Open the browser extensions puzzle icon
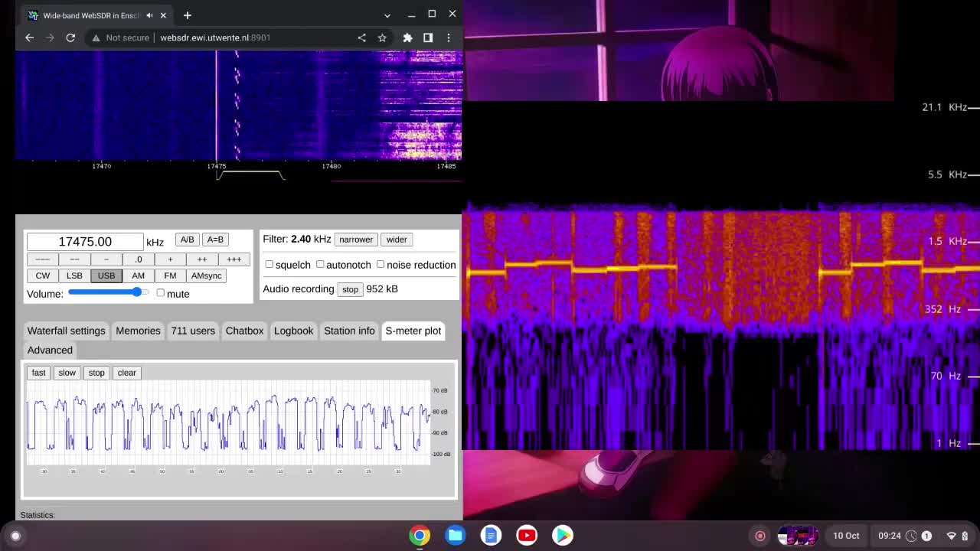This screenshot has width=980, height=551. (x=407, y=37)
